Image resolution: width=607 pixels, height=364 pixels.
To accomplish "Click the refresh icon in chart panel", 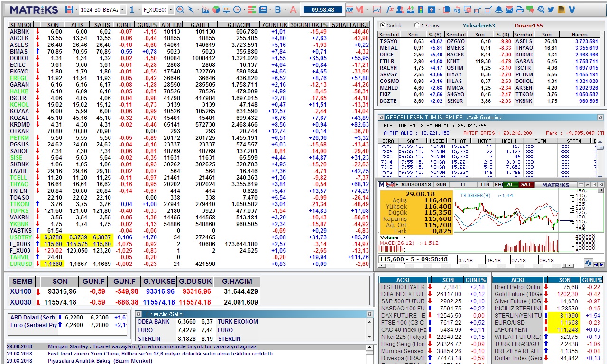I will (x=588, y=263).
